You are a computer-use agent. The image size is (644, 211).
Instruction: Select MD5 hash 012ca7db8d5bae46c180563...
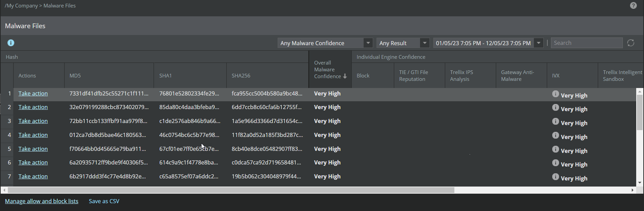click(x=108, y=135)
